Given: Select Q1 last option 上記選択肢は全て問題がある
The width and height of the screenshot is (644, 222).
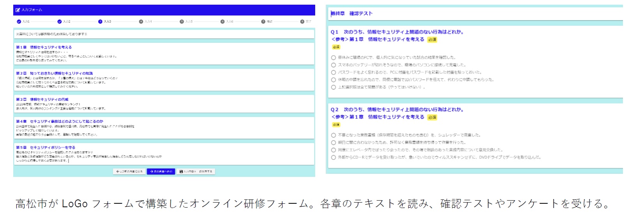Looking at the screenshot, I should [x=333, y=87].
